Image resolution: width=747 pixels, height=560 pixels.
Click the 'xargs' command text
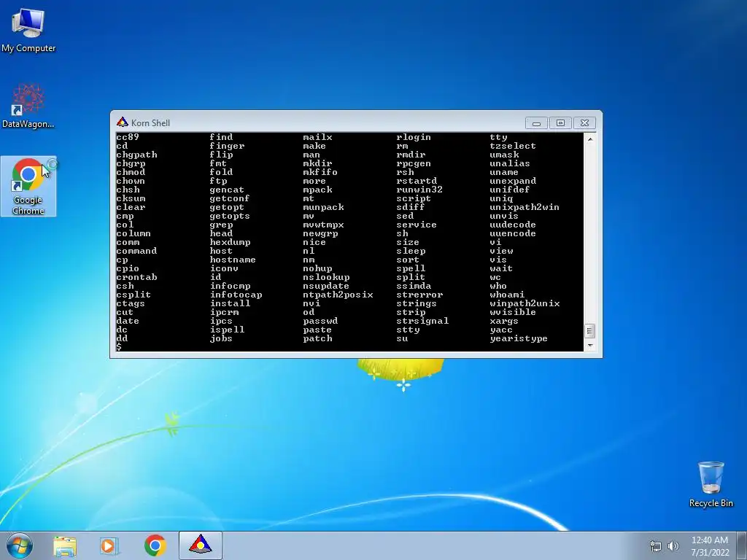(504, 321)
